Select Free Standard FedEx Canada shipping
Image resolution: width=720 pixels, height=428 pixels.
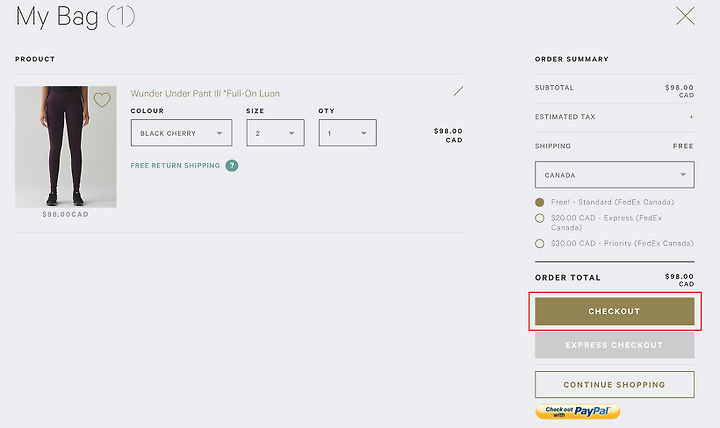(x=540, y=202)
